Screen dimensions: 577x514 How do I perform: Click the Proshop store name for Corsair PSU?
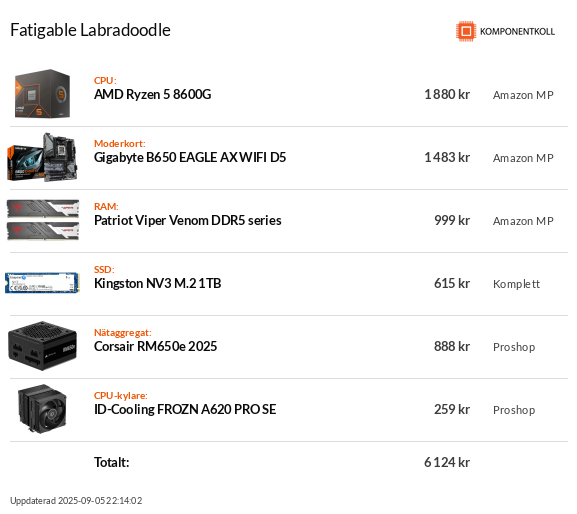pyautogui.click(x=514, y=347)
